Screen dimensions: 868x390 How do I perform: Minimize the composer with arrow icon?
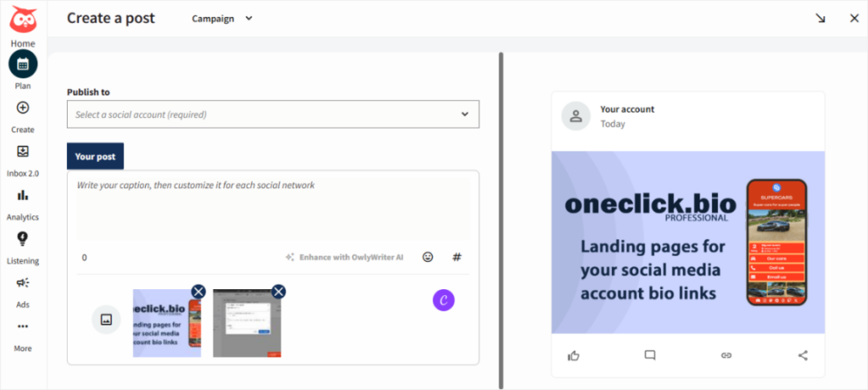[821, 19]
